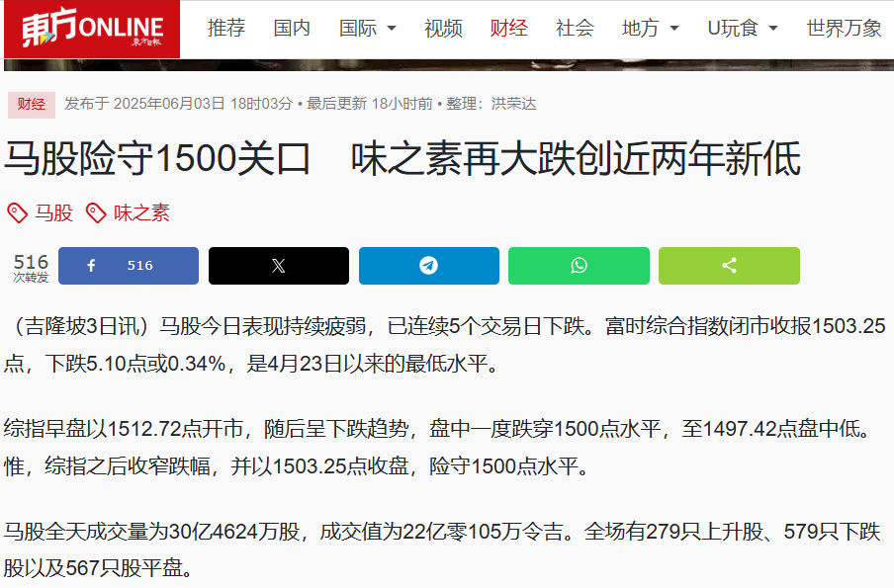
Task: Go to the 推荐 section
Action: click(x=226, y=28)
